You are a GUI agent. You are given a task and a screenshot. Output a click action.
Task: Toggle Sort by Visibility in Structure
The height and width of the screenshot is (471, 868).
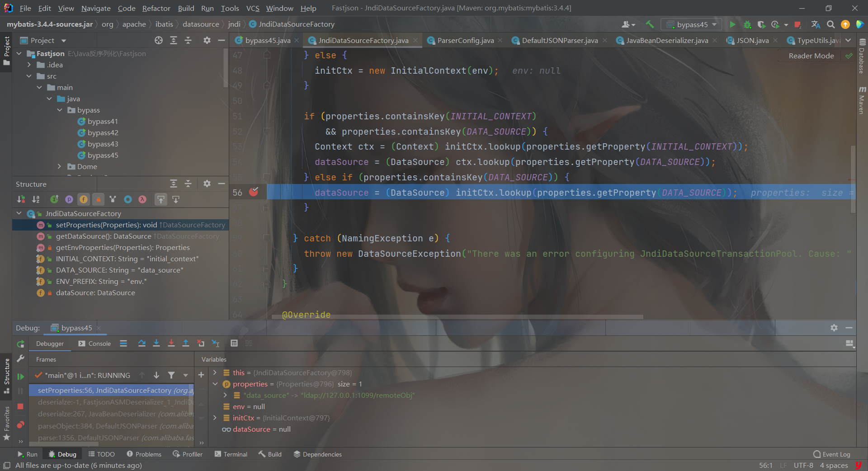(x=21, y=199)
